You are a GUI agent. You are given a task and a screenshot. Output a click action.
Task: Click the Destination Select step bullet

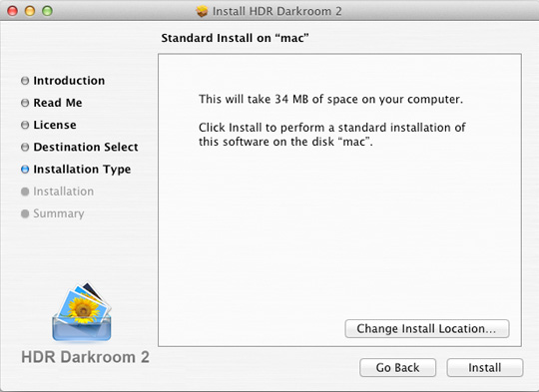pyautogui.click(x=25, y=147)
